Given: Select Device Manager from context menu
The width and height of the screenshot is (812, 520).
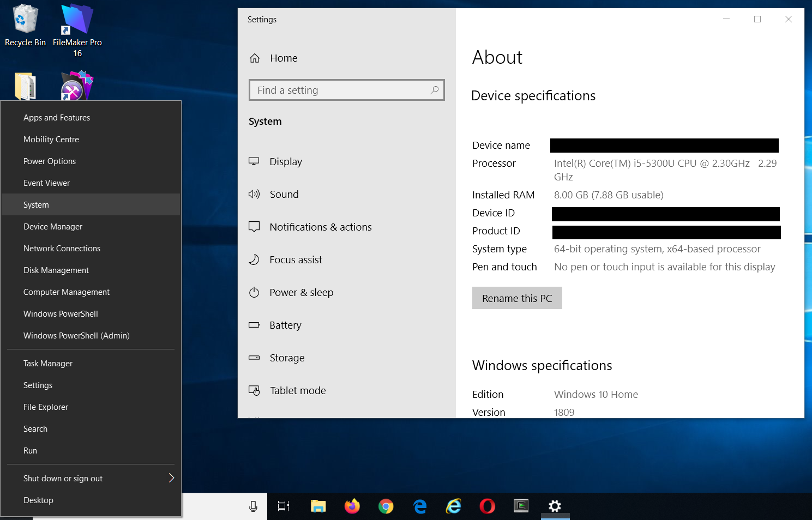Looking at the screenshot, I should click(53, 227).
